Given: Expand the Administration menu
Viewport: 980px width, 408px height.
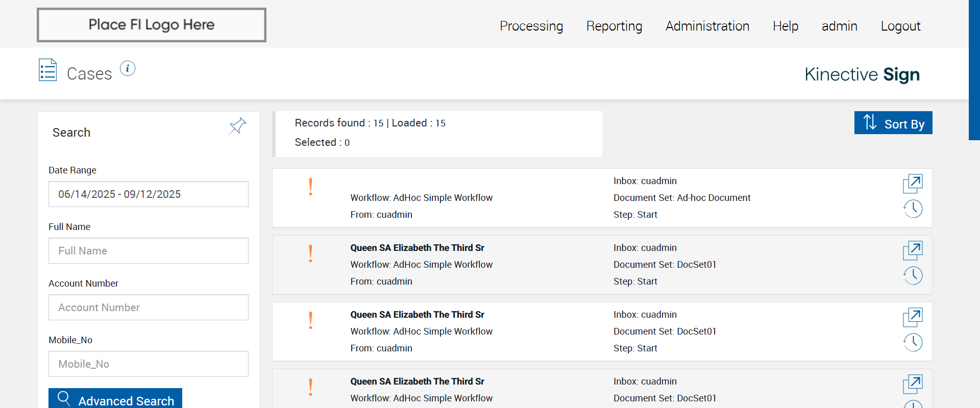Looking at the screenshot, I should click(707, 26).
